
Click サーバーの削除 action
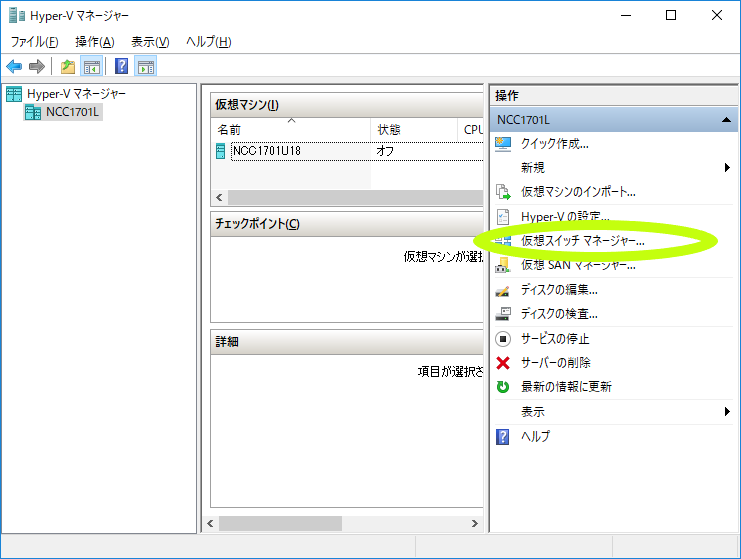click(556, 363)
